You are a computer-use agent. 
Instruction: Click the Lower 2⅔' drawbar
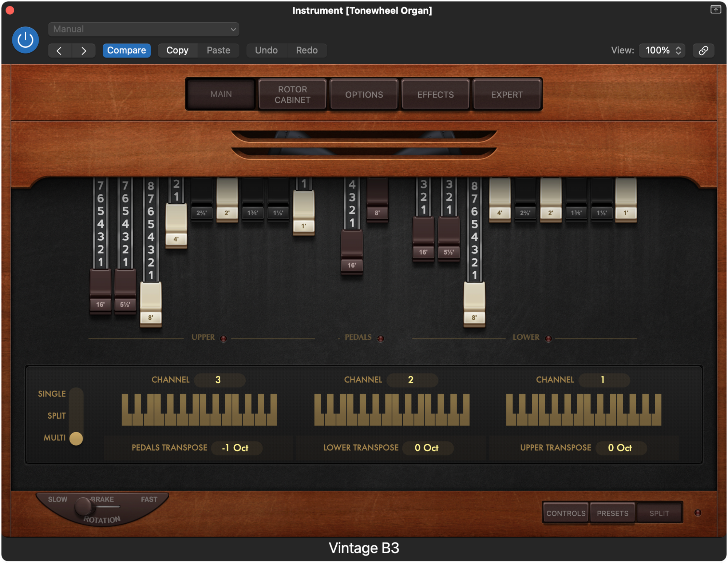(525, 199)
